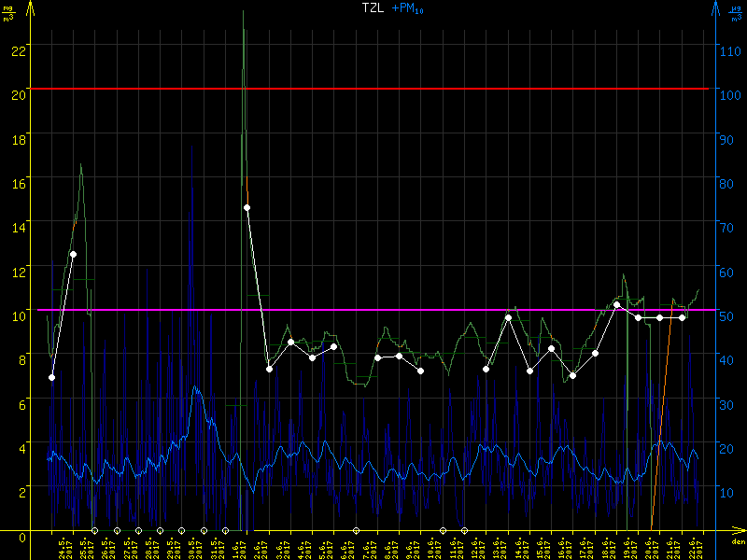This screenshot has width=747, height=560.
Task: Select the 24.5.2017 date label
Action: [x=63, y=546]
